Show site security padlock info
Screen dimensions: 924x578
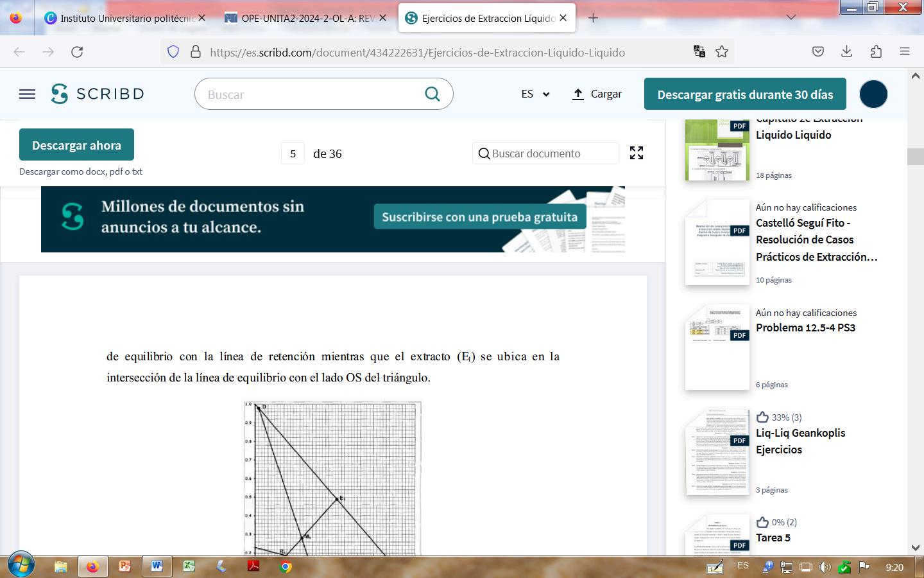click(x=196, y=52)
